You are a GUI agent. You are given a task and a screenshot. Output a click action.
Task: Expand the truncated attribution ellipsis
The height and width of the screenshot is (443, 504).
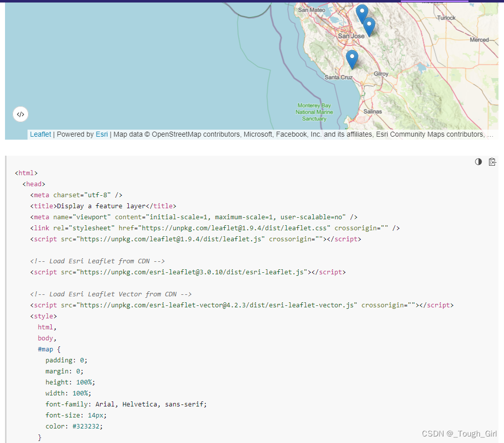pos(490,135)
